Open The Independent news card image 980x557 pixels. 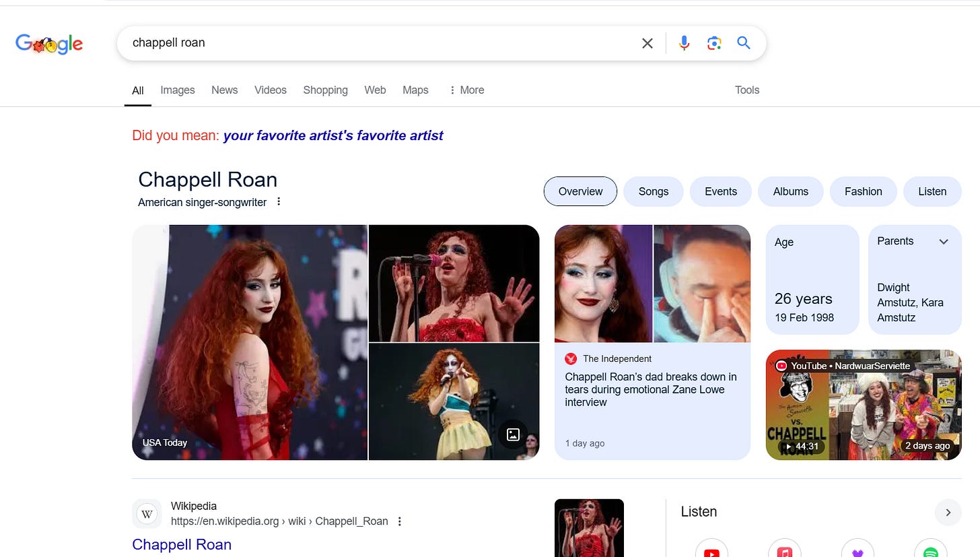point(652,284)
